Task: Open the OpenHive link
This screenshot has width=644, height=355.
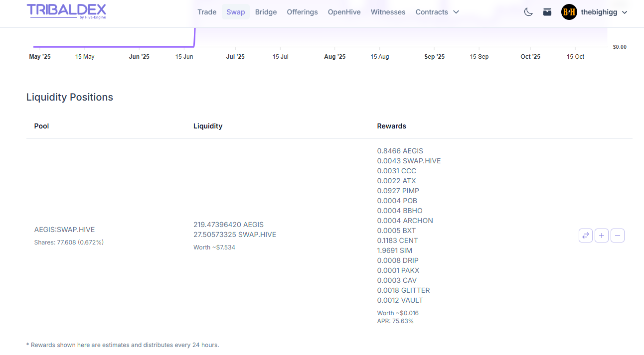Action: pos(344,12)
